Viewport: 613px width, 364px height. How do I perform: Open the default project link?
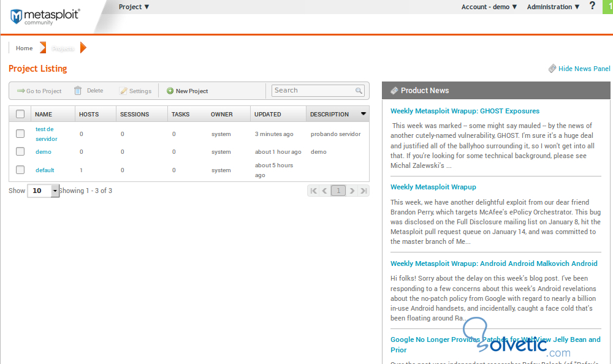tap(45, 170)
